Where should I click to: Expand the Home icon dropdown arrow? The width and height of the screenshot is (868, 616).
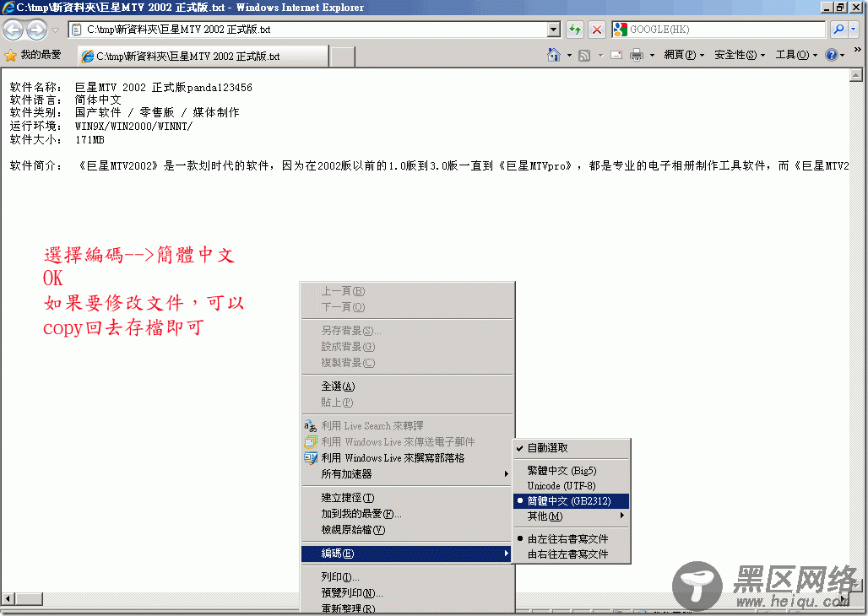click(569, 56)
